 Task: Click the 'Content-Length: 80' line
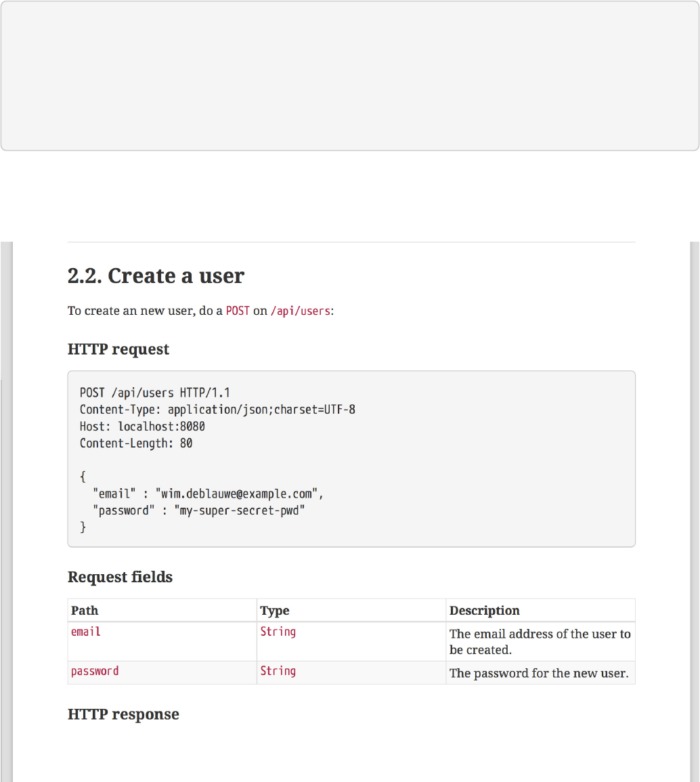click(136, 443)
